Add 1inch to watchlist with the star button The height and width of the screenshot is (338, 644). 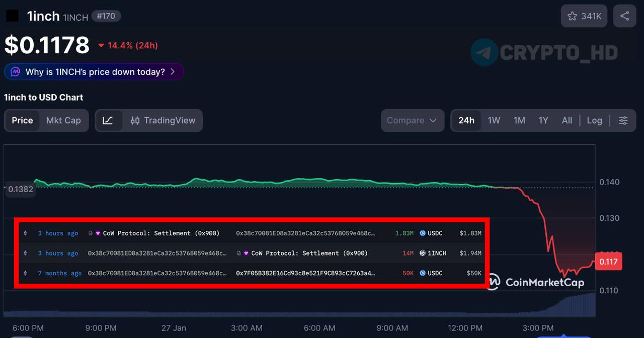[584, 16]
